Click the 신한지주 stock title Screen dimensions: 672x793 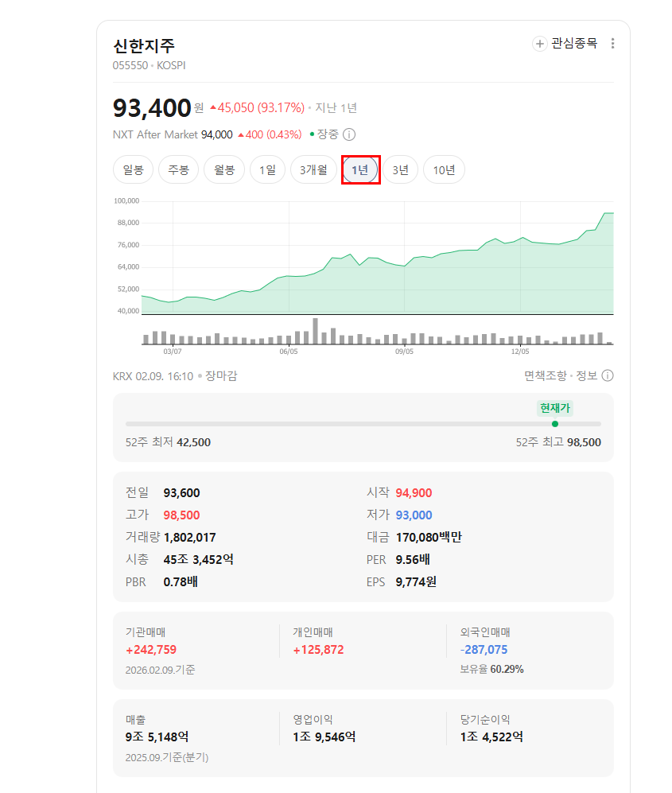(x=144, y=46)
